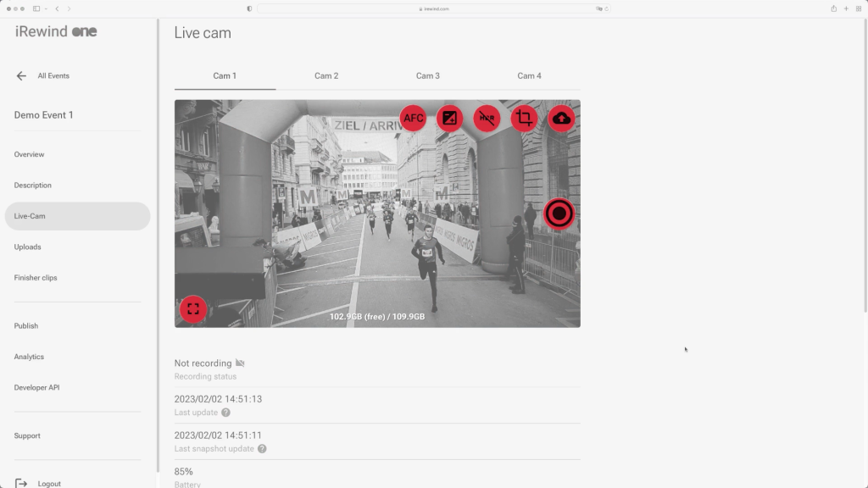Click the cloud upload button
Image resolution: width=868 pixels, height=488 pixels.
(561, 119)
